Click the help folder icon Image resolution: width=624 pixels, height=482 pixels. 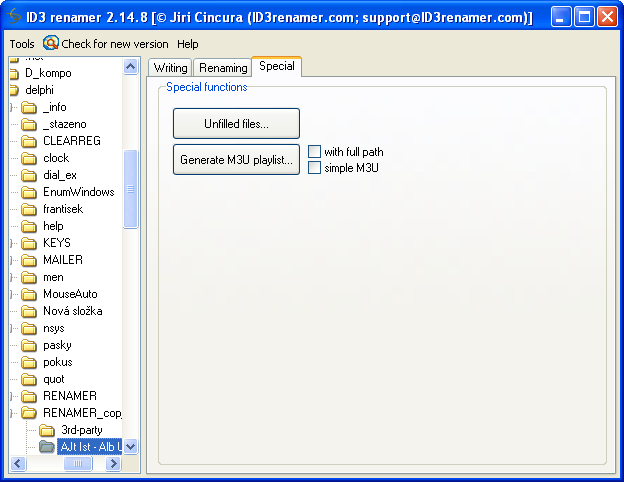[29, 226]
